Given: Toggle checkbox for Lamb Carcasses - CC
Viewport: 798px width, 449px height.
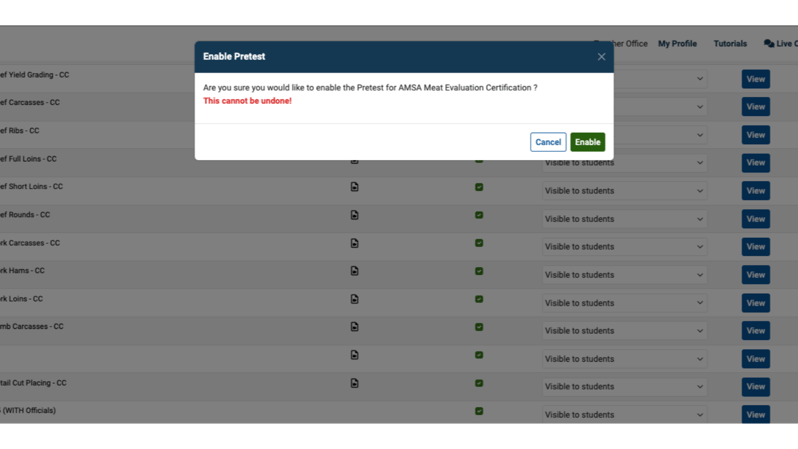Looking at the screenshot, I should click(x=479, y=327).
